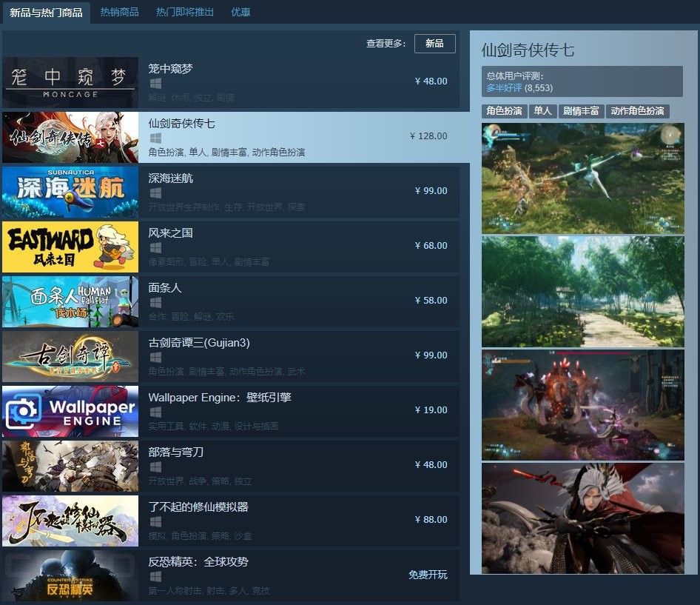
Task: Click the ¥ 58.00 price
Action: 431,300
